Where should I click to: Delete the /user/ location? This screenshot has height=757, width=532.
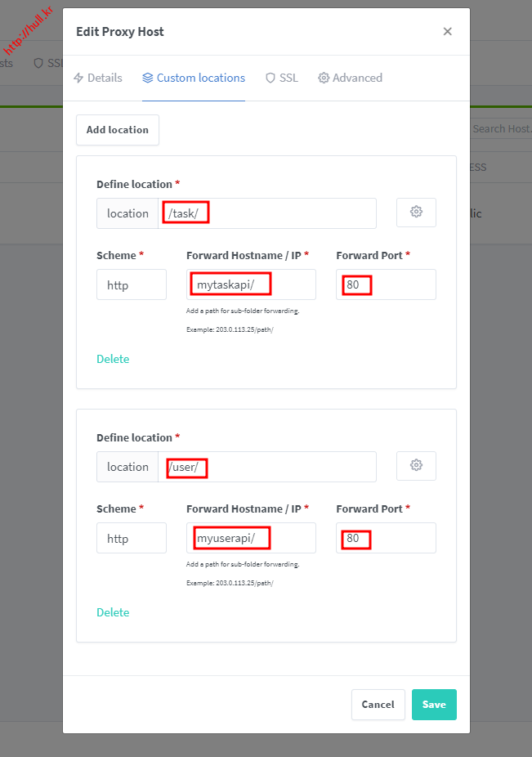113,612
